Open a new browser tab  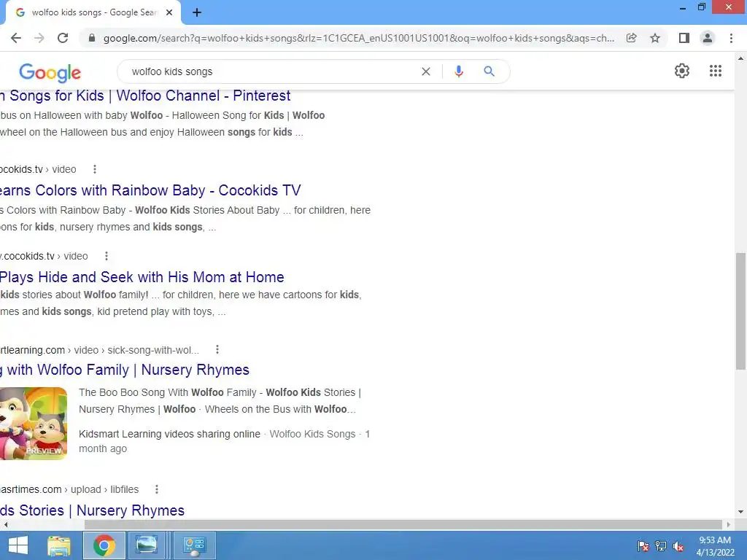[x=197, y=12]
